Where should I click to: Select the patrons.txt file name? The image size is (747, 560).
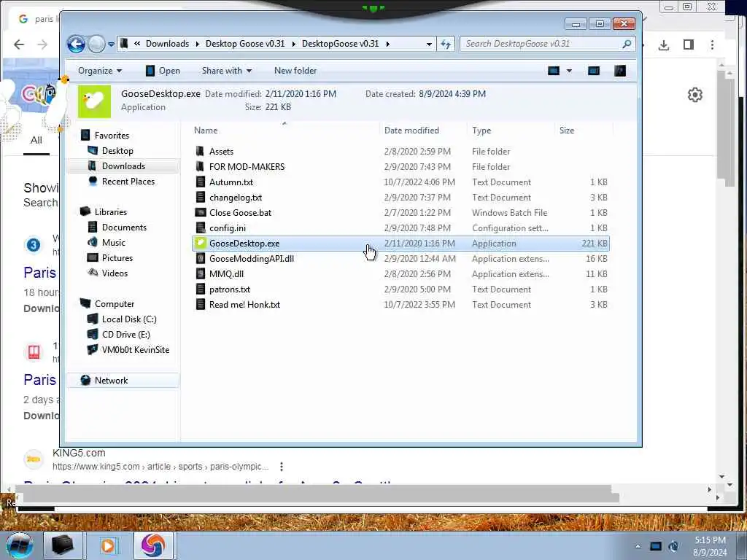click(x=230, y=289)
